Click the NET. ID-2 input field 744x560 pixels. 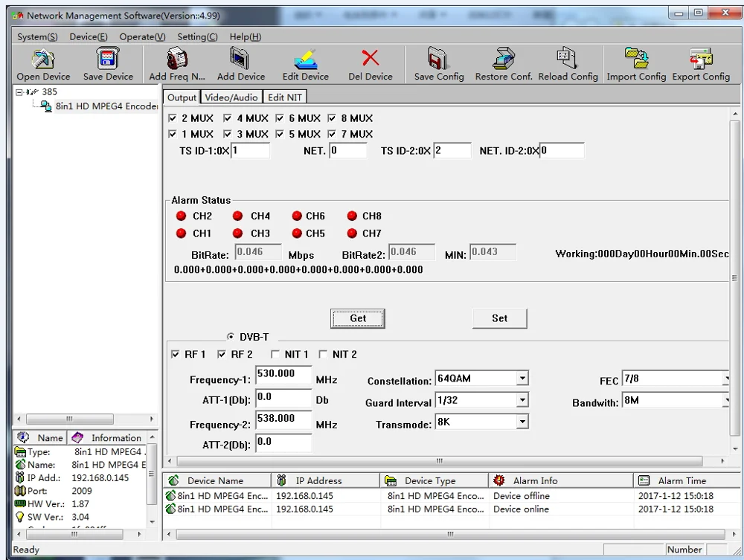click(562, 151)
